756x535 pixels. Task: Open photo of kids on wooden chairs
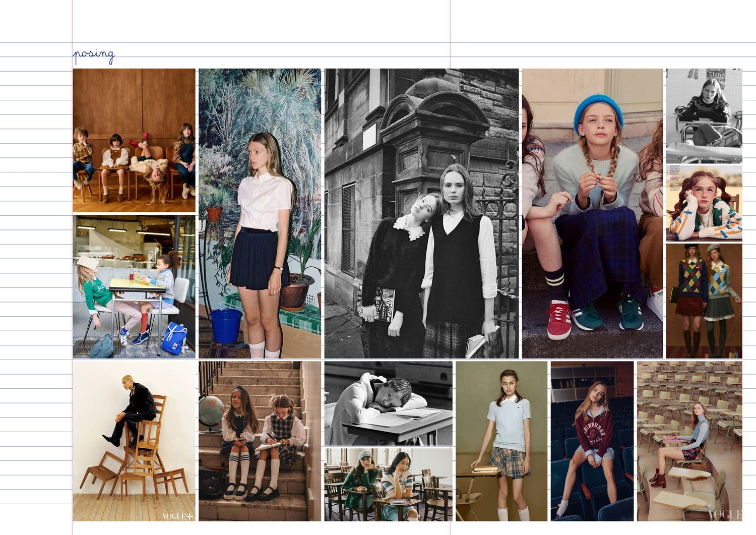134,140
